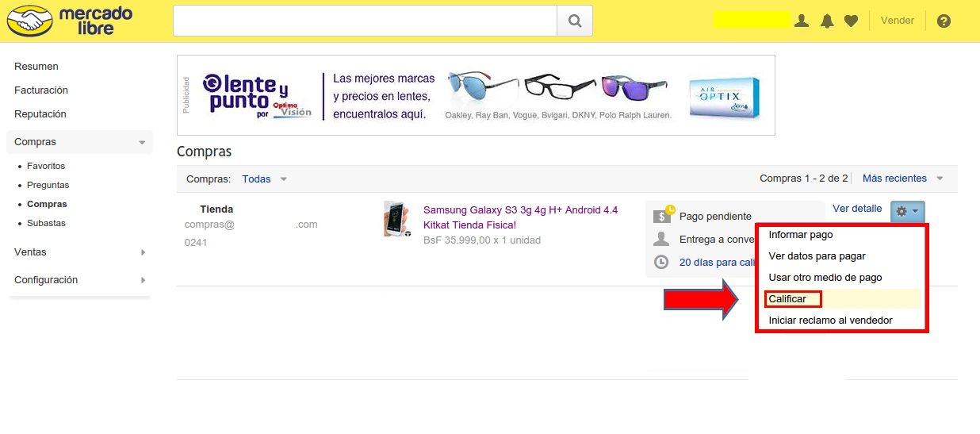
Task: Choose Informar pago from the menu
Action: pyautogui.click(x=801, y=235)
